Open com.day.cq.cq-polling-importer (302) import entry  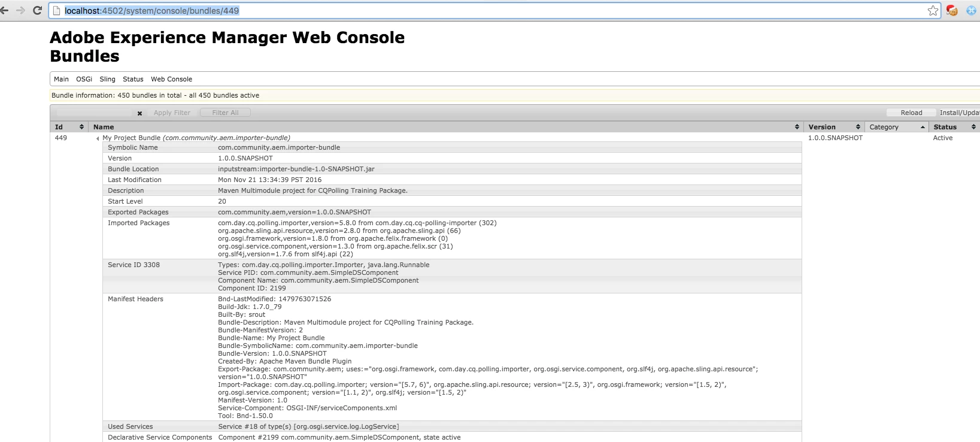coord(357,223)
